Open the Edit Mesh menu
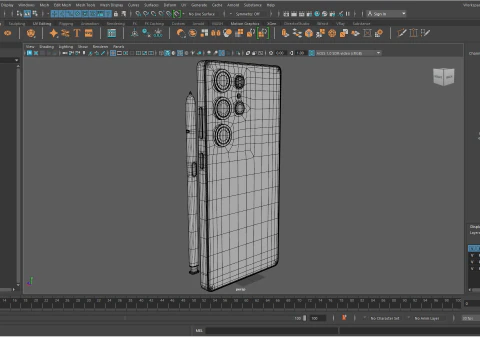The height and width of the screenshot is (360, 480). [62, 5]
